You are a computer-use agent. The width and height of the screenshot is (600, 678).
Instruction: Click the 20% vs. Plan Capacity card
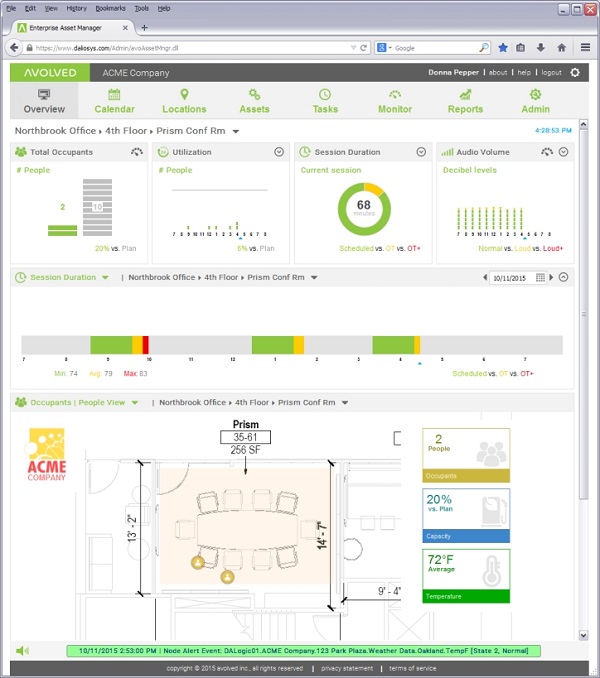tap(466, 515)
